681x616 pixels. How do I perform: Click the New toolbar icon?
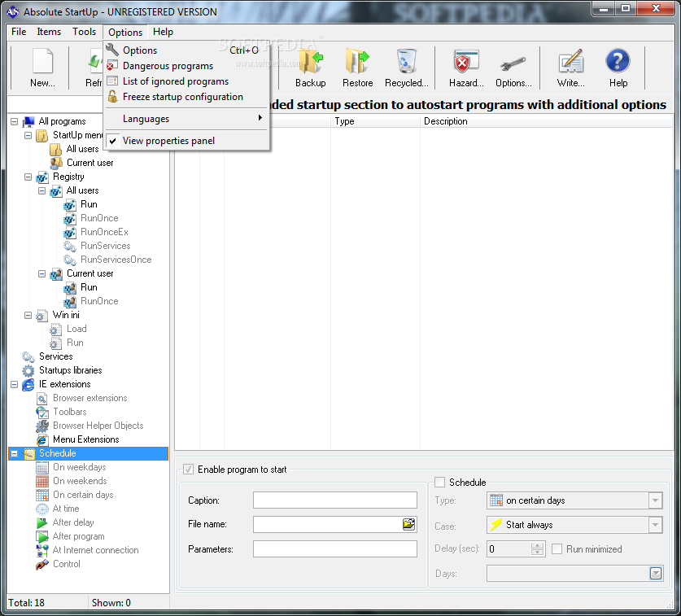[42, 61]
